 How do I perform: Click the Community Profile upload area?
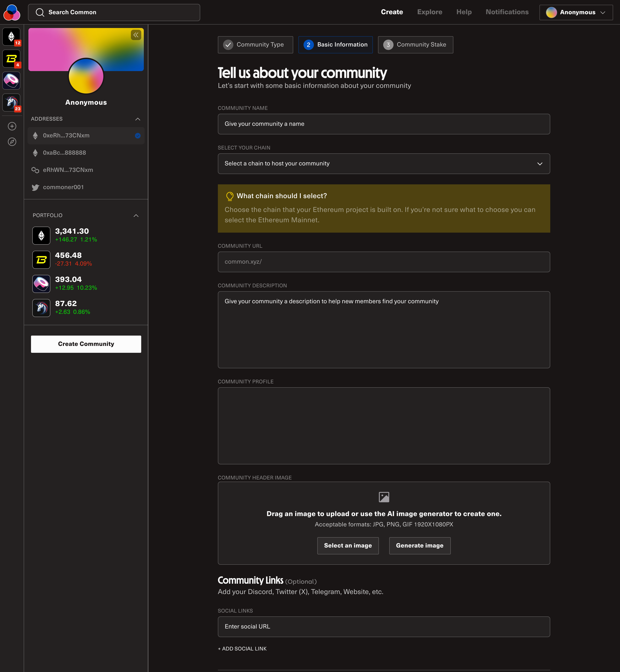pyautogui.click(x=384, y=426)
